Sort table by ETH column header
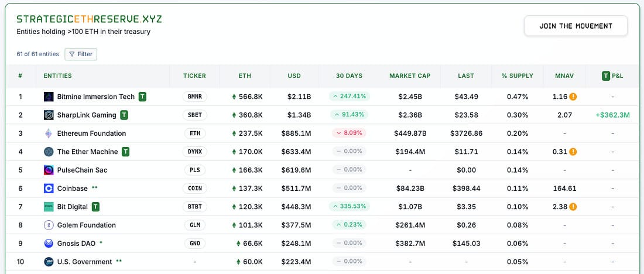This screenshot has height=274, width=644. tap(245, 76)
